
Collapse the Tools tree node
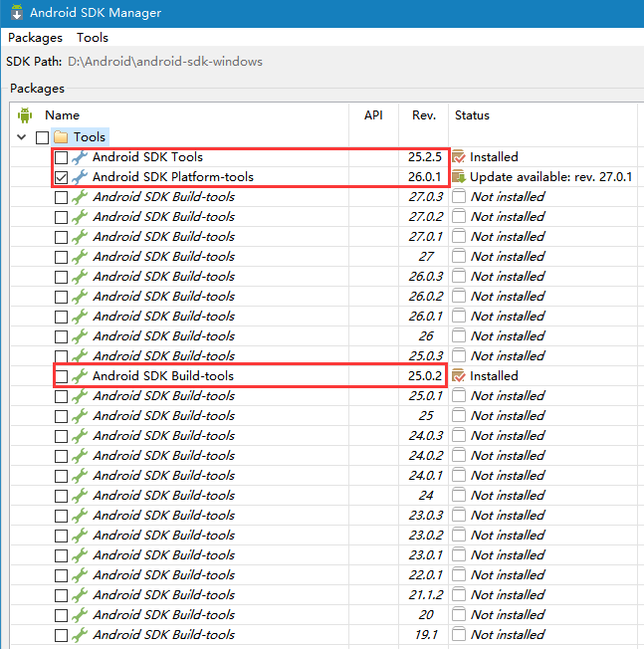22,137
